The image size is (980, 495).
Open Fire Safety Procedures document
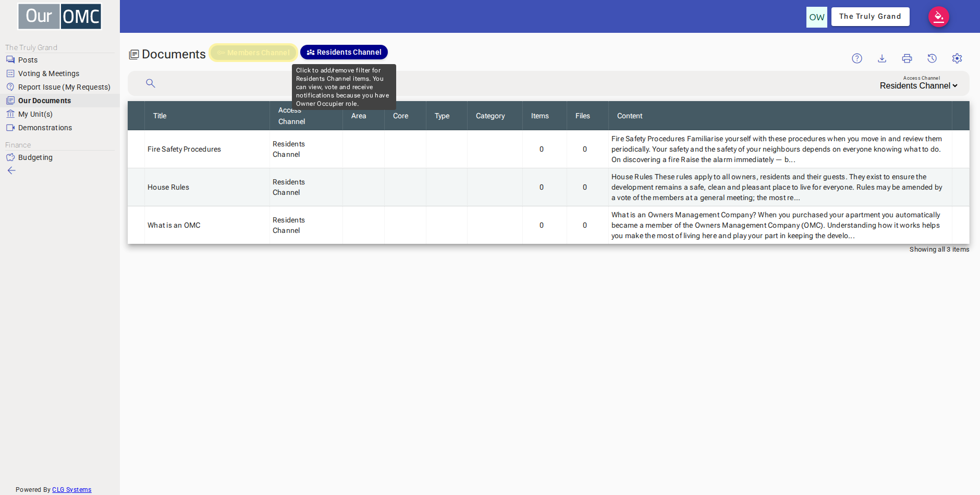pyautogui.click(x=184, y=149)
